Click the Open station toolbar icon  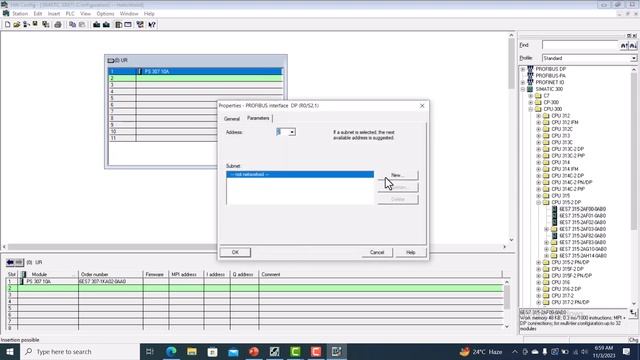(x=16, y=24)
